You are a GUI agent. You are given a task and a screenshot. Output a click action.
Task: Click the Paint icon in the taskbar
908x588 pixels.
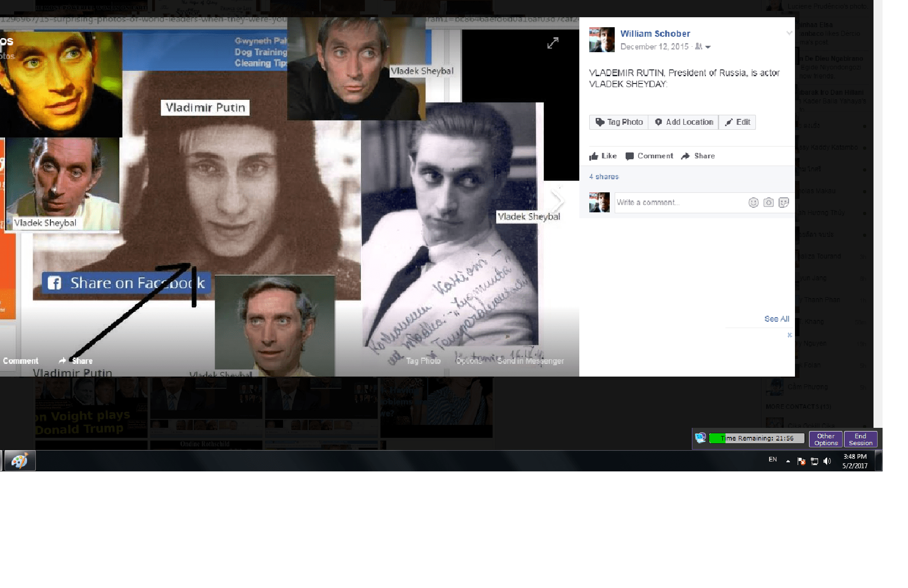20,461
